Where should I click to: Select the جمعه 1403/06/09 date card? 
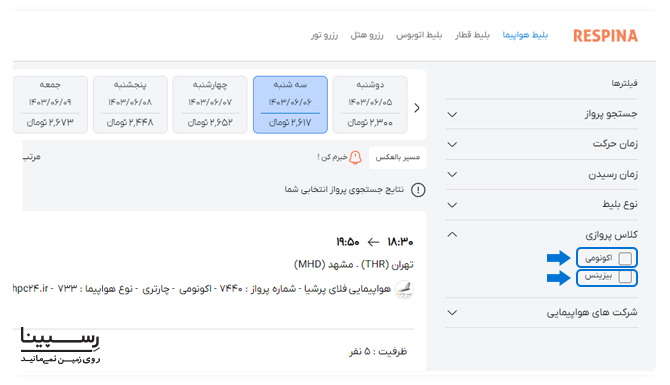tap(50, 105)
